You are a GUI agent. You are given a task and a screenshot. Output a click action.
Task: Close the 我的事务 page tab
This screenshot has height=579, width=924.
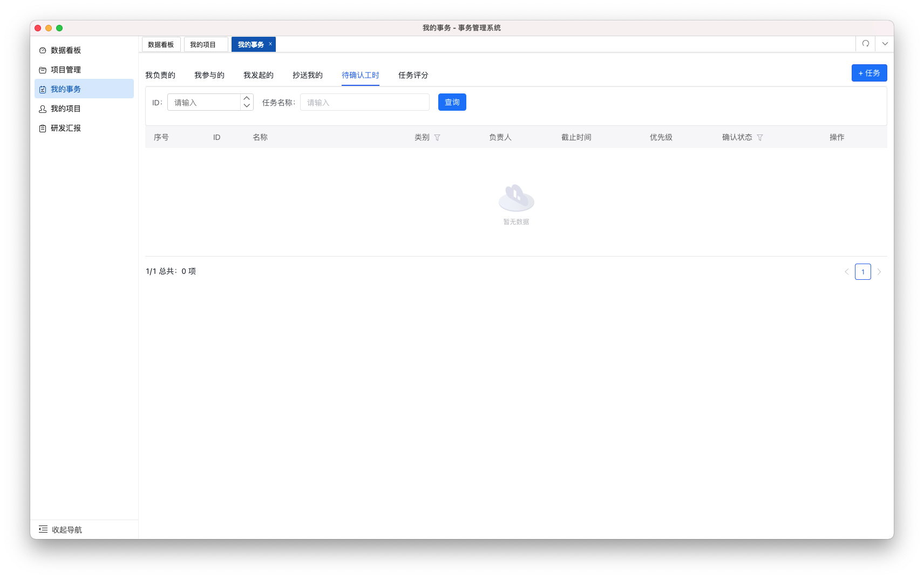270,44
